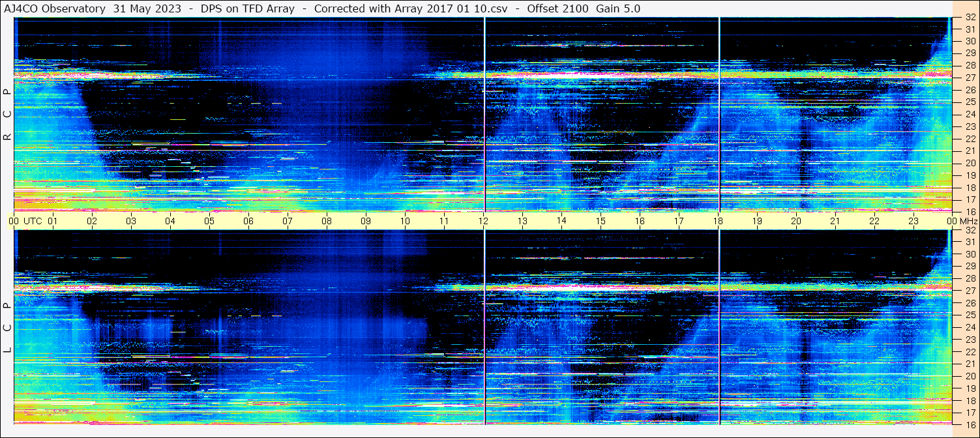Click the "22" MHz label of LCP panel

click(x=970, y=352)
